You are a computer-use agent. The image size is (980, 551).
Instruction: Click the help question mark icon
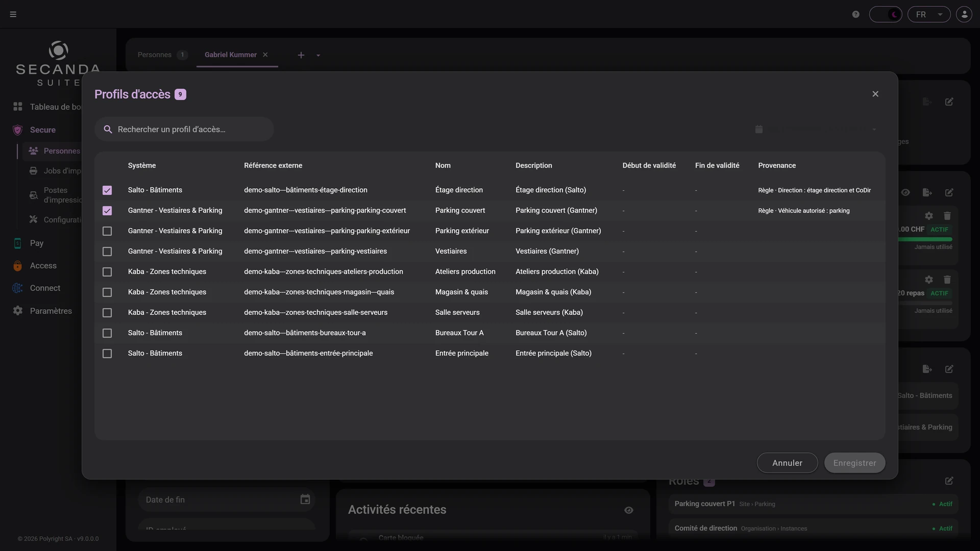[x=856, y=14]
